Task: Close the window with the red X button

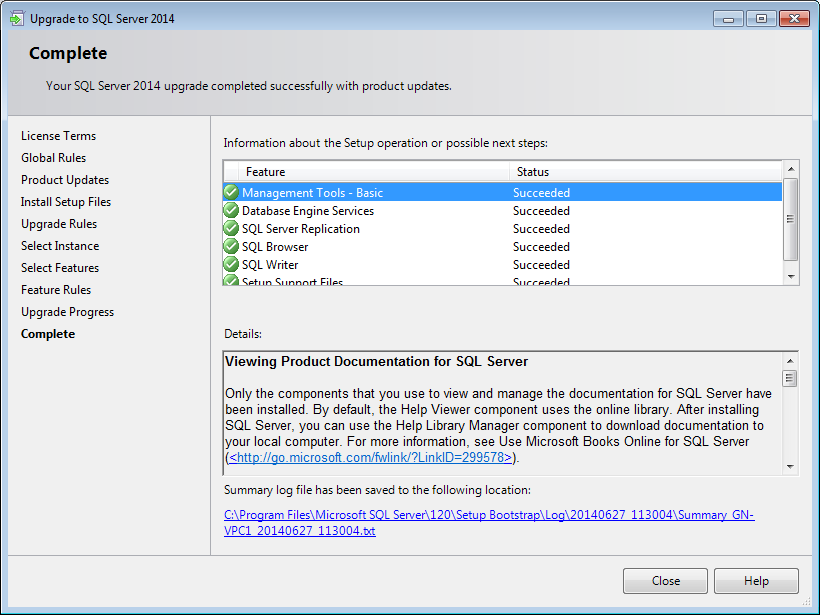Action: click(x=794, y=19)
